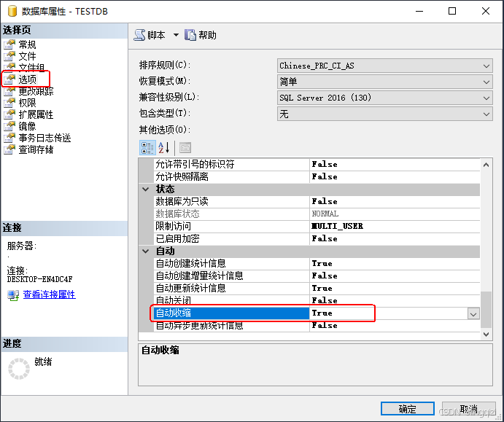Click the Help (帮助) icon
Screen dimensions: 504x422
tap(190, 35)
